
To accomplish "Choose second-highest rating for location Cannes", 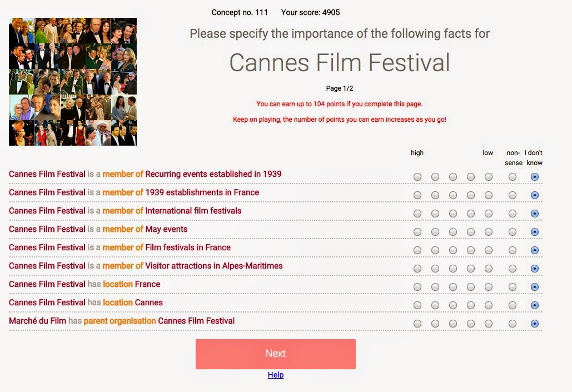I will point(435,305).
